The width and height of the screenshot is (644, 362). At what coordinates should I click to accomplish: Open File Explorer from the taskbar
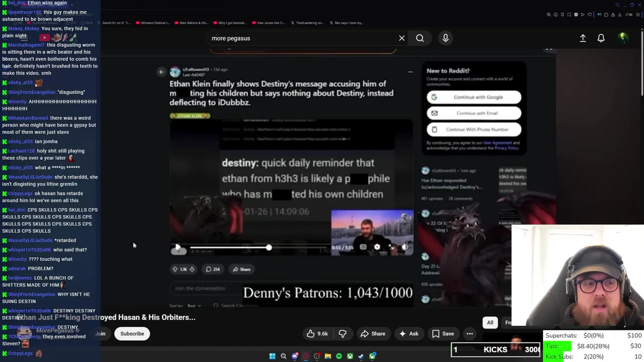coord(328,356)
